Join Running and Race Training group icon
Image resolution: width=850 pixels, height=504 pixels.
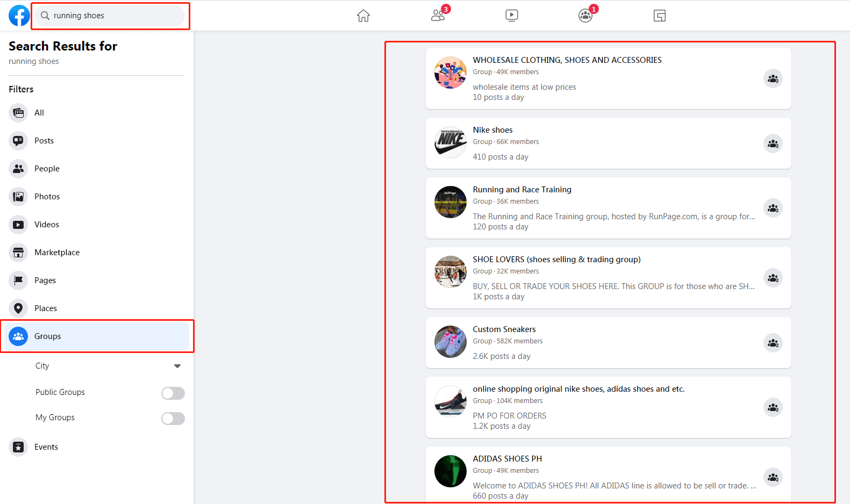(x=773, y=208)
